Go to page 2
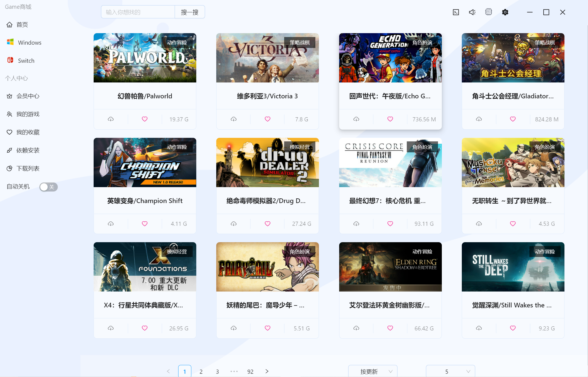This screenshot has height=377, width=588. [x=201, y=372]
